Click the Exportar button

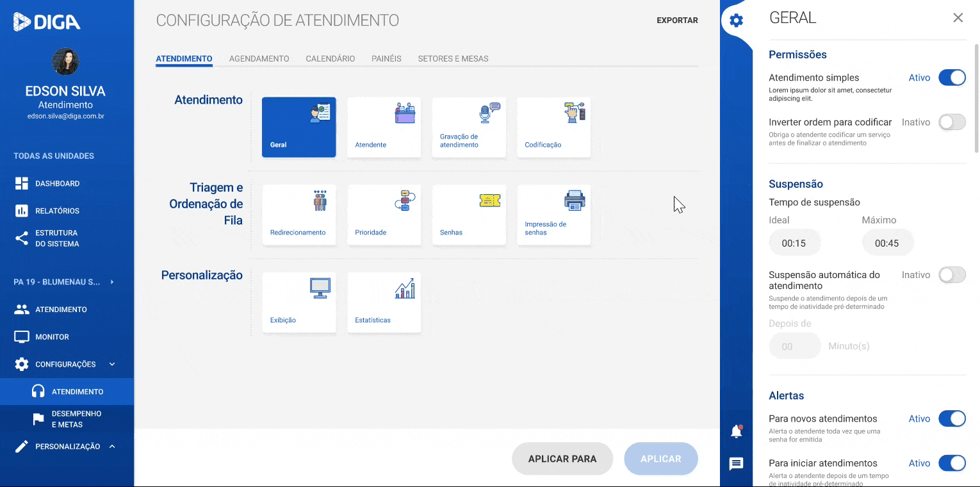pyautogui.click(x=677, y=20)
